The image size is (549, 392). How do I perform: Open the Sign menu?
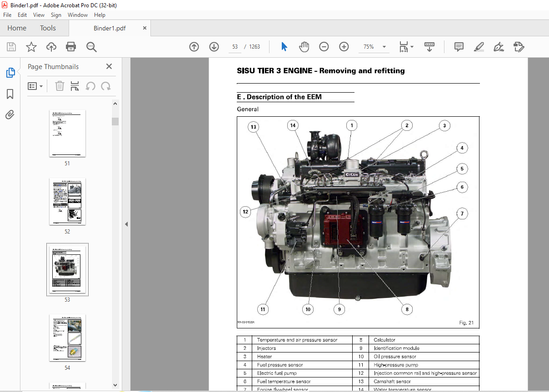point(56,15)
